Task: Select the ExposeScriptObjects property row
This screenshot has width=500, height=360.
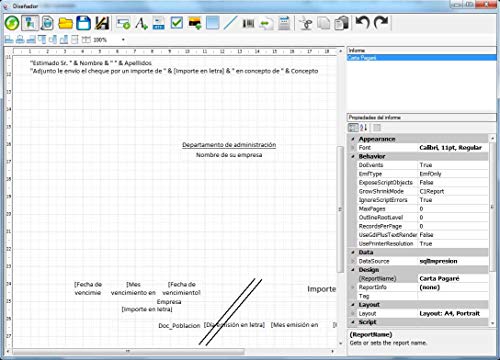Action: 423,182
